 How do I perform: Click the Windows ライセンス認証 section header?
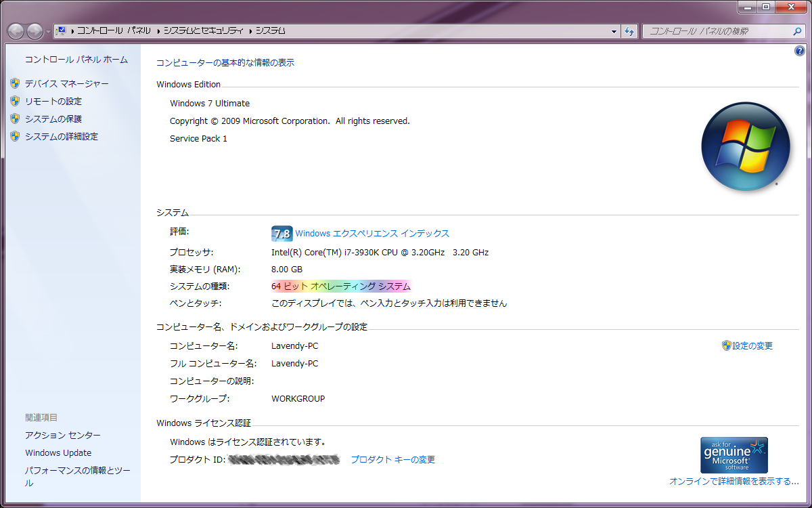pos(204,423)
